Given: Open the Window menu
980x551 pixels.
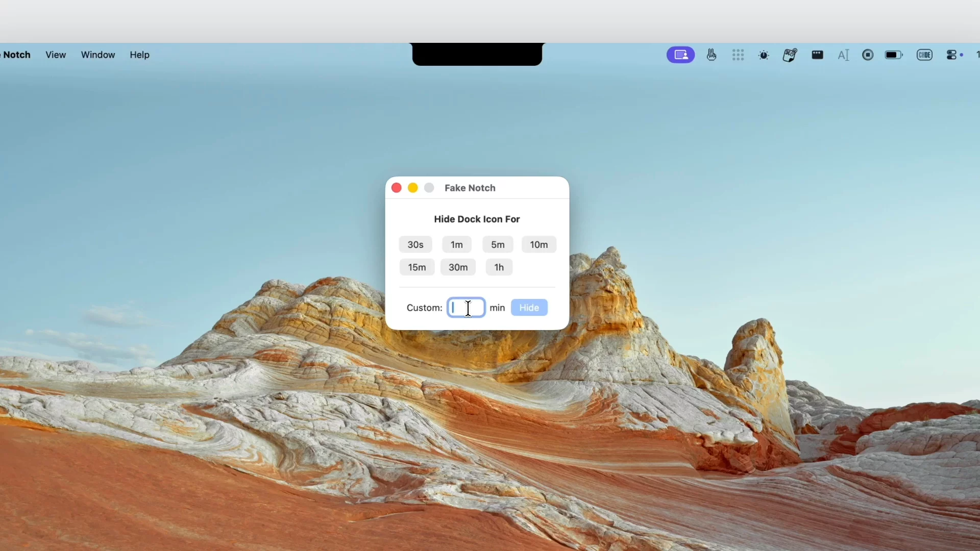Looking at the screenshot, I should click(97, 55).
